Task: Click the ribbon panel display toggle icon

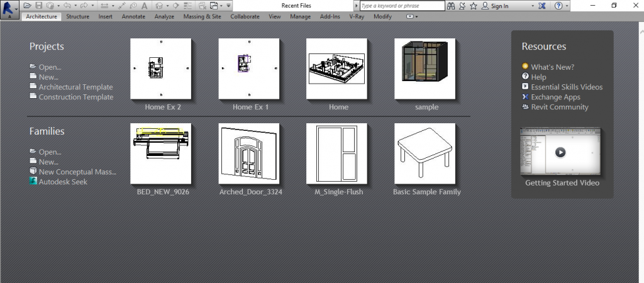Action: pyautogui.click(x=410, y=16)
